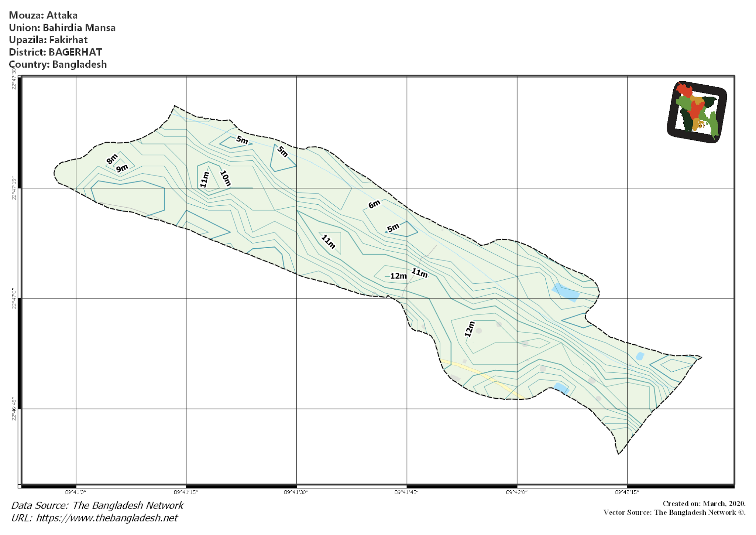Click the 89°41'30" longitude gridline label
The image size is (756, 535).
point(296,492)
